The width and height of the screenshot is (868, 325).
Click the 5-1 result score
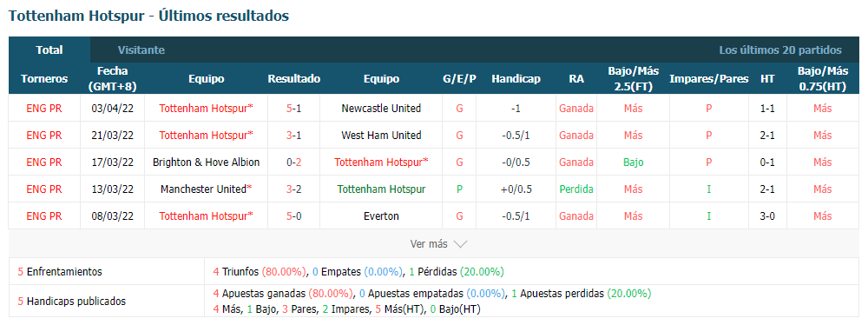[x=294, y=108]
